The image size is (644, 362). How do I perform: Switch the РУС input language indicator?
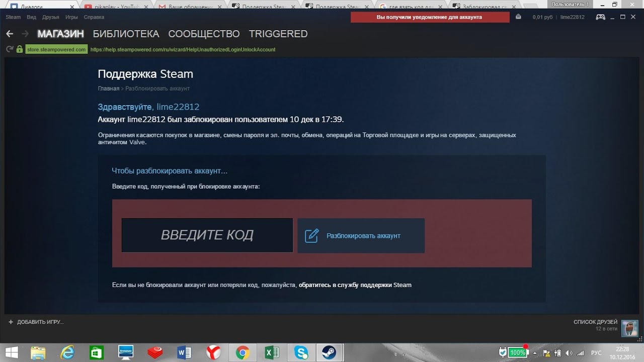pos(596,352)
